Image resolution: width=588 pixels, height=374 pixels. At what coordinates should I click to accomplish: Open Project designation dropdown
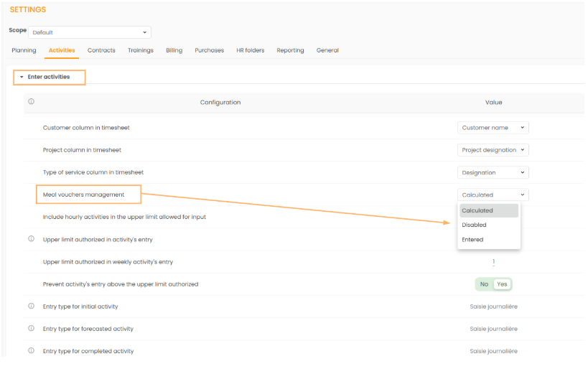[x=493, y=150]
